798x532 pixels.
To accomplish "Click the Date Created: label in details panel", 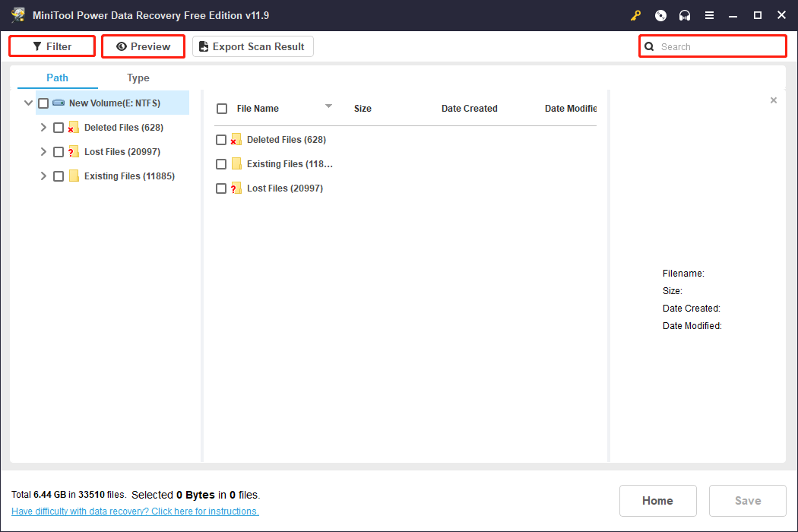I will pos(691,308).
